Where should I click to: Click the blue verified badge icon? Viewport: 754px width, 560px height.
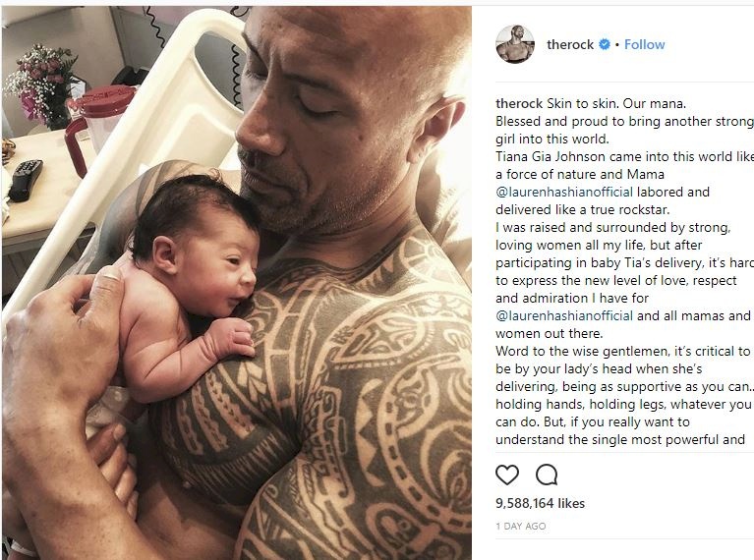pyautogui.click(x=605, y=45)
